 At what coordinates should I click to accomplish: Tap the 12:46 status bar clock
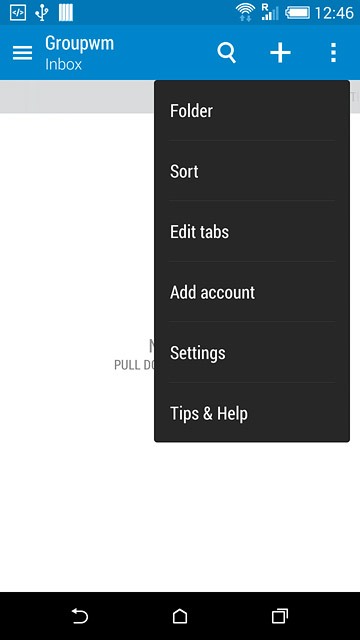click(334, 13)
